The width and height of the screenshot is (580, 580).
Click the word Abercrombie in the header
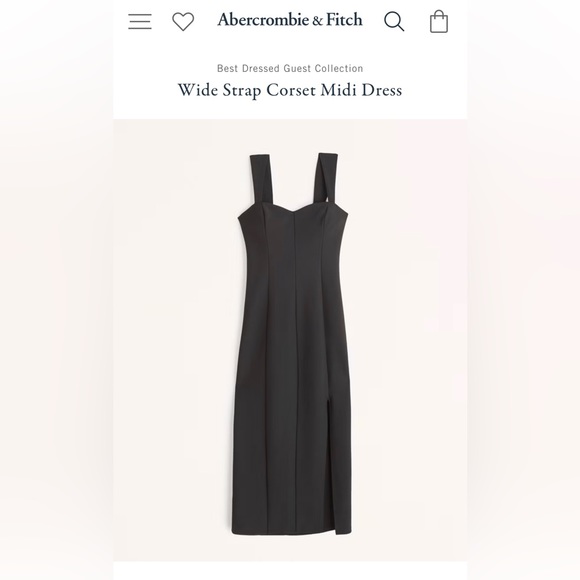pos(263,20)
